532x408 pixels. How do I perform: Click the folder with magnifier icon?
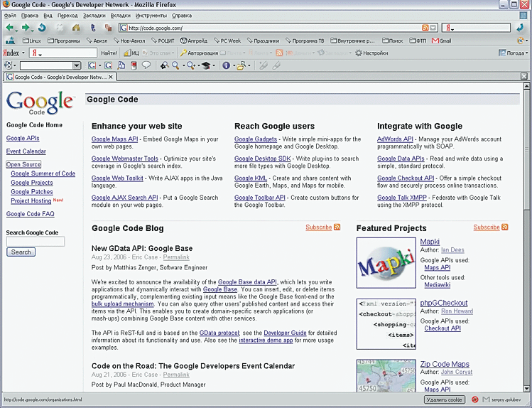pos(241,65)
